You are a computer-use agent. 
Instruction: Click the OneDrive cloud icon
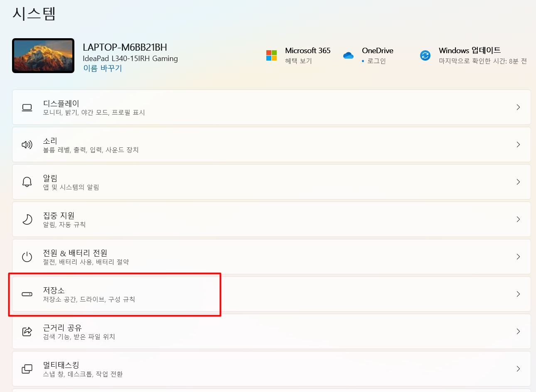(348, 55)
